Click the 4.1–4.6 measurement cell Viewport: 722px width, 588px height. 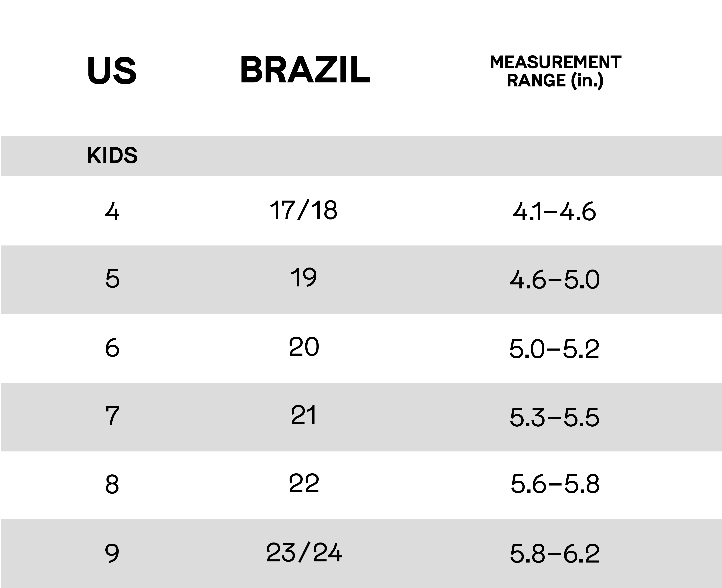[554, 211]
